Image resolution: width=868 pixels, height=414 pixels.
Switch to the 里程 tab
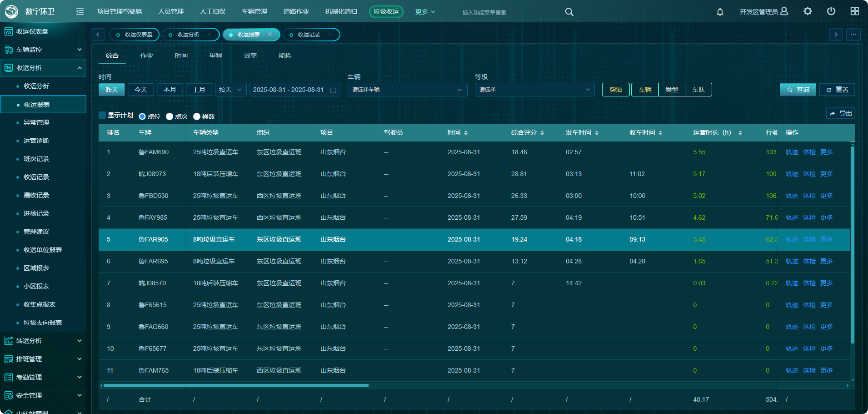click(x=216, y=56)
